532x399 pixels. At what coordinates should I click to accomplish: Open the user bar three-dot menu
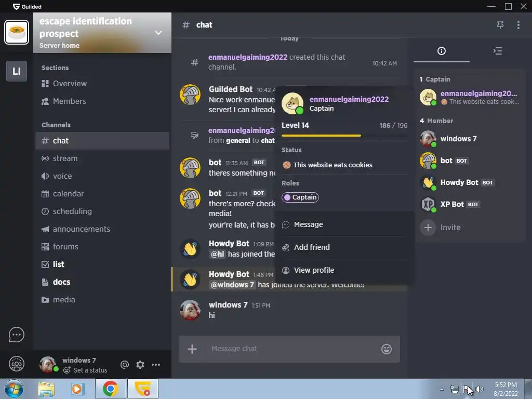156,365
